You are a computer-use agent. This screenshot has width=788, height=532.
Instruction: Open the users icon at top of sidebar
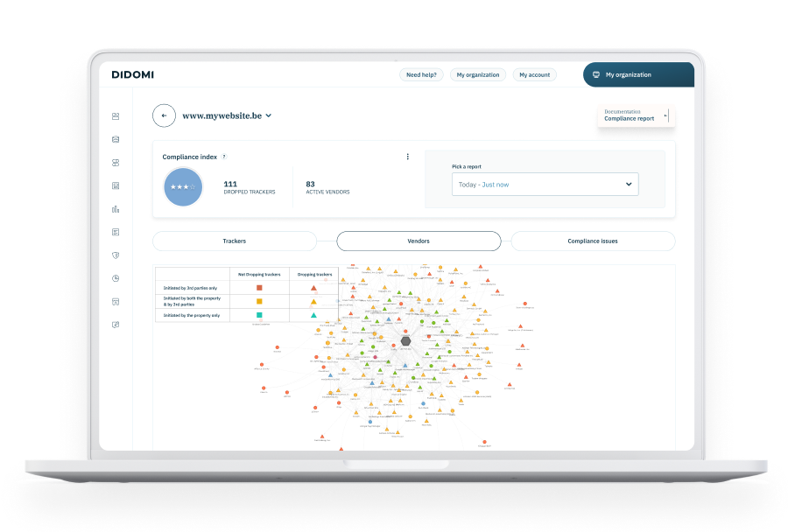tap(116, 116)
